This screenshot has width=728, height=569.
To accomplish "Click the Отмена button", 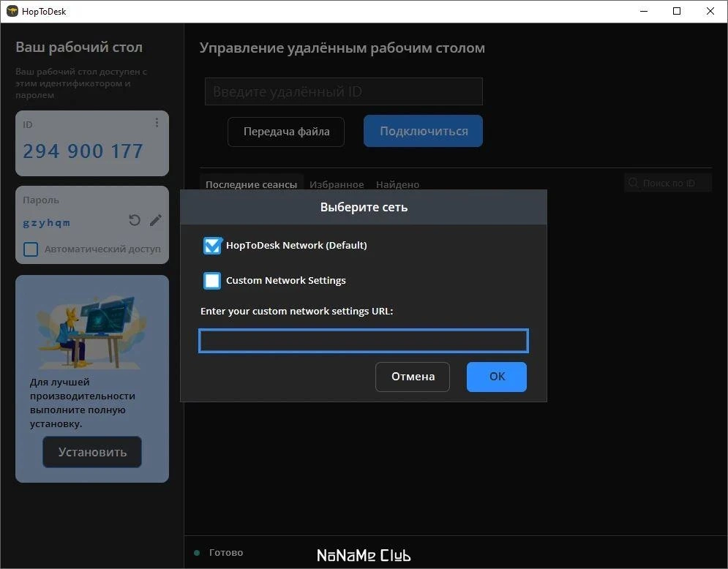I will (413, 377).
